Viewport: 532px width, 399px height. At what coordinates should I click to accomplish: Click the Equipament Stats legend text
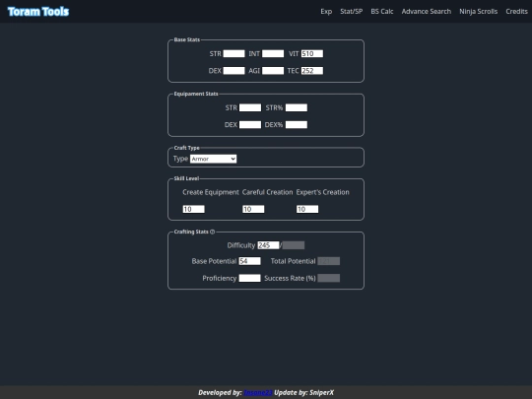click(x=196, y=94)
